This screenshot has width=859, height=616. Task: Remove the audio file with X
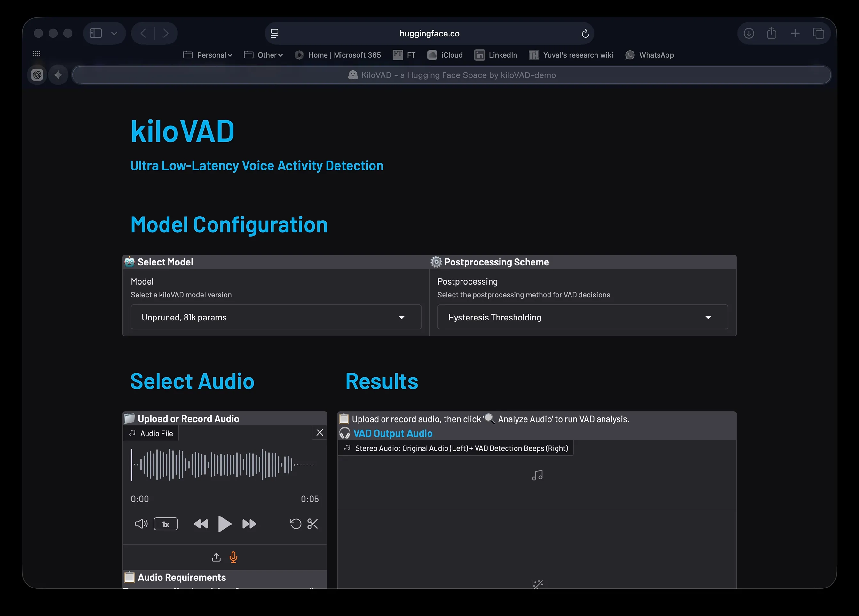point(320,432)
